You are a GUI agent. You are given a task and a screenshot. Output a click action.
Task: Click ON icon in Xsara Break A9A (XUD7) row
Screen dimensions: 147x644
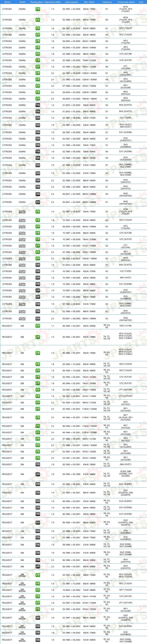point(38,278)
